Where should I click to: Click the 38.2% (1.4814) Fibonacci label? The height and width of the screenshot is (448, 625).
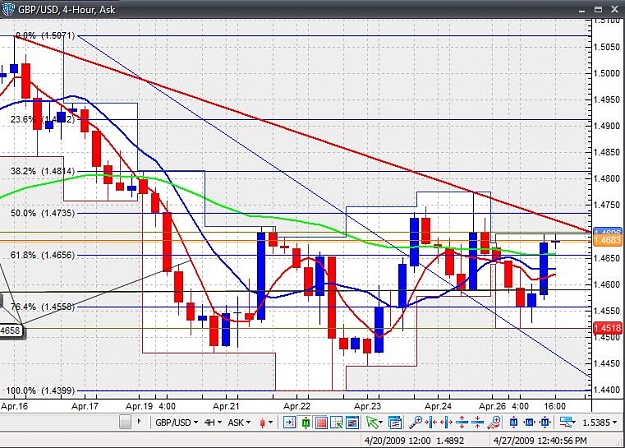[43, 171]
